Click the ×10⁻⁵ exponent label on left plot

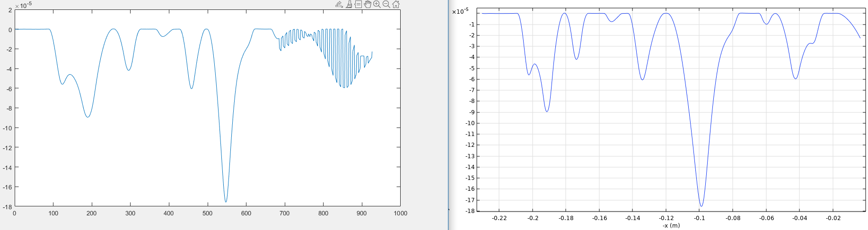[x=23, y=6]
